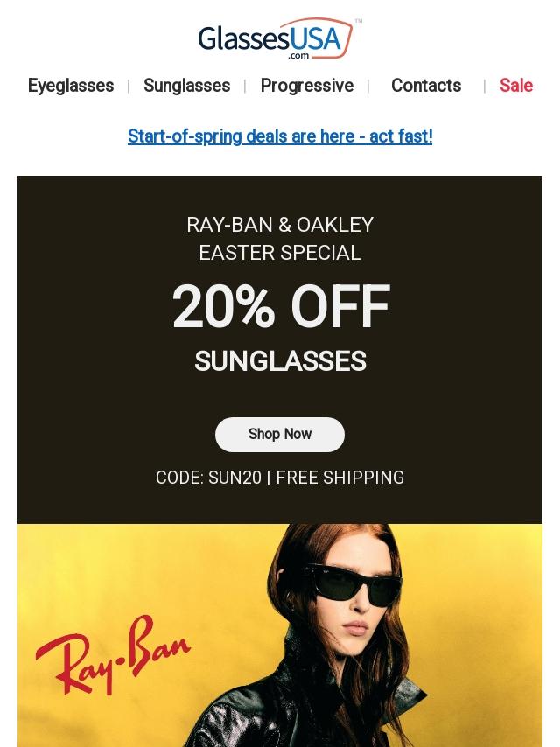
Task: Open the Eyeglasses navigation link
Action: point(71,86)
